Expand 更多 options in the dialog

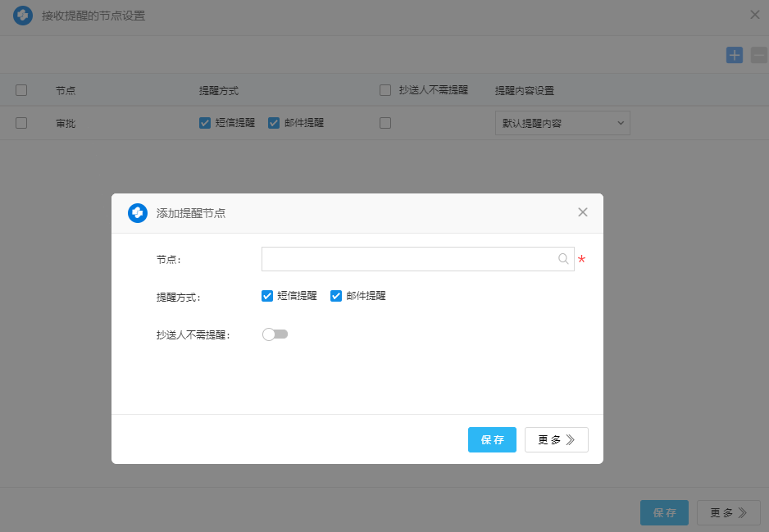[x=556, y=440]
